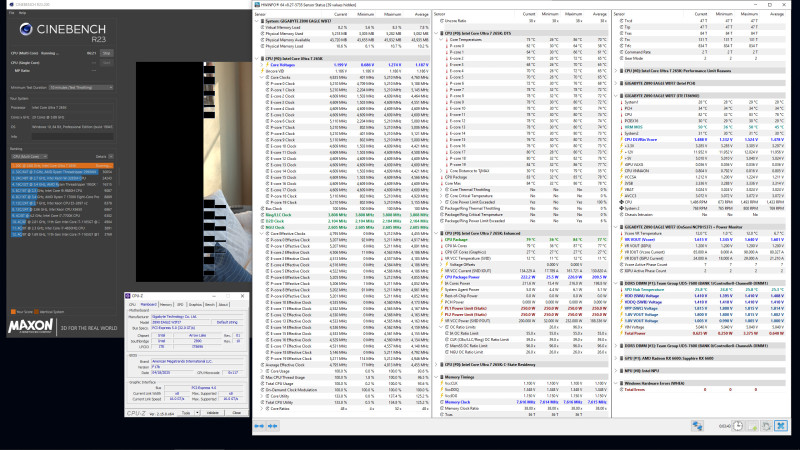Click the CPU-Z title bar app icon
Image resolution: width=800 pixels, height=450 pixels.
128,296
